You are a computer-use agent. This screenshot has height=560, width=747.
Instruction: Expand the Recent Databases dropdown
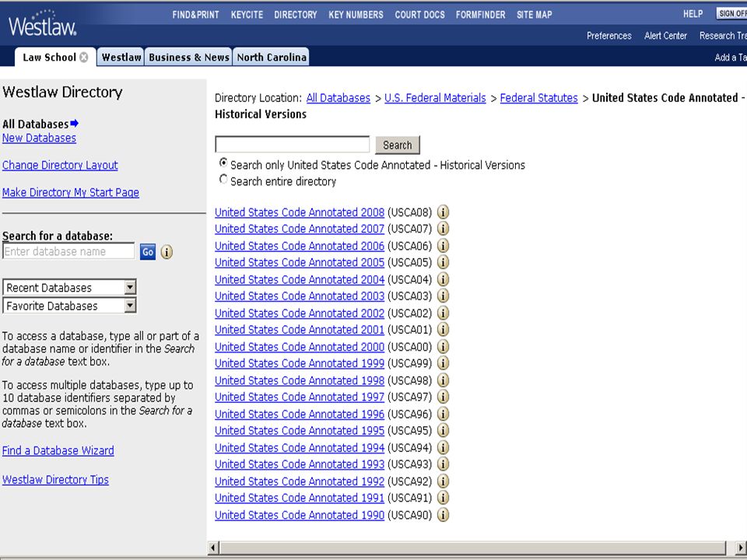click(x=130, y=287)
